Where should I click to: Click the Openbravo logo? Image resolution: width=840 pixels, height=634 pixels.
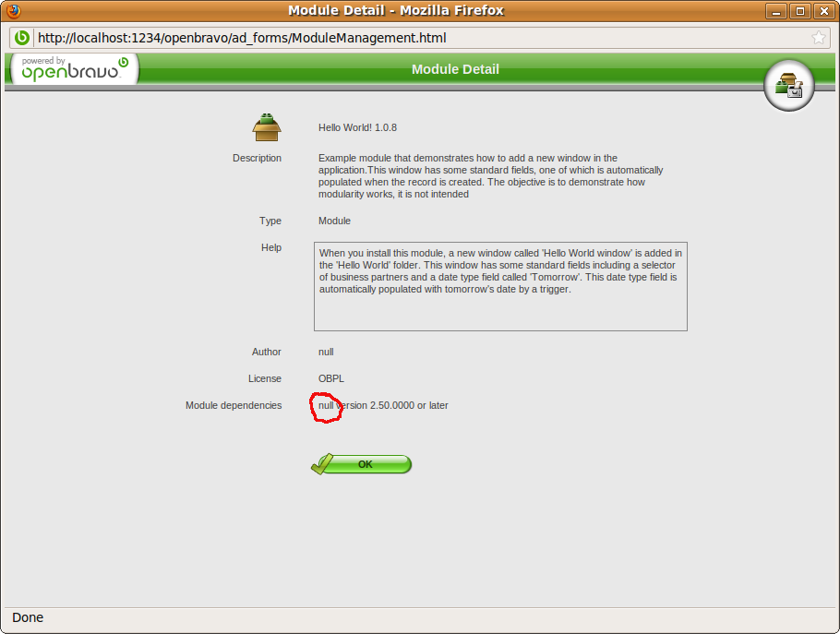[75, 69]
